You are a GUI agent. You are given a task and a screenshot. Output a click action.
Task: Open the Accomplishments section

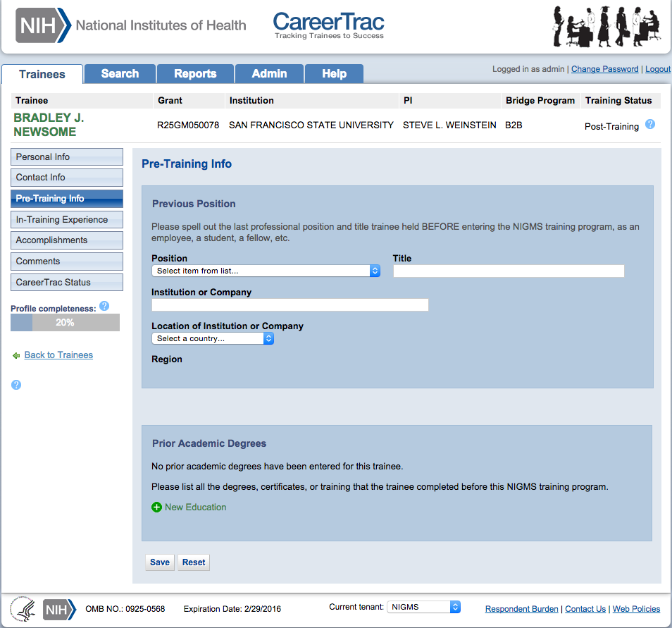pos(67,240)
